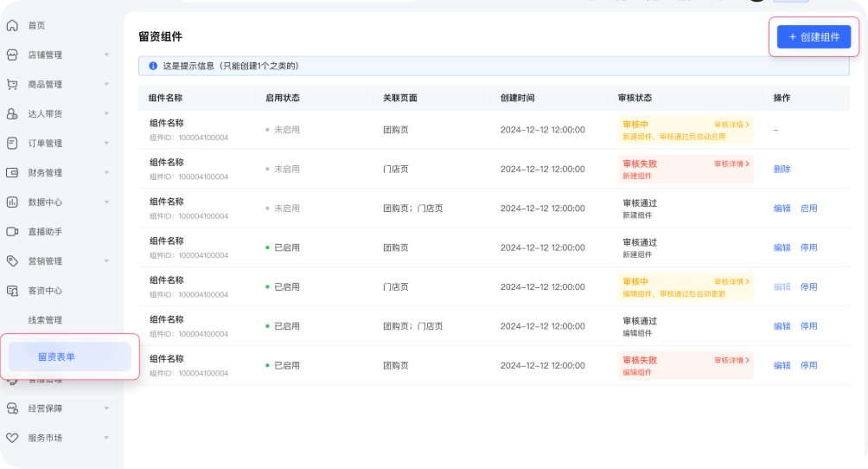Expand the 经营保障 menu arrow
This screenshot has height=469, width=868.
(106, 408)
